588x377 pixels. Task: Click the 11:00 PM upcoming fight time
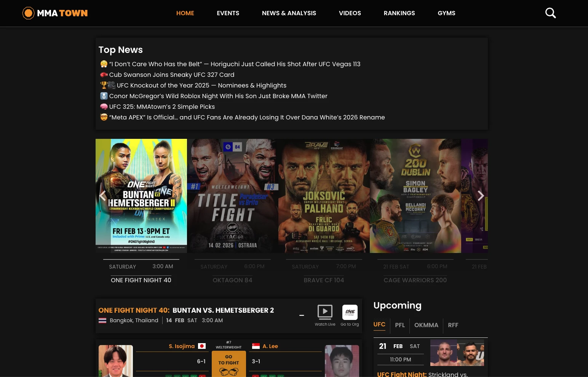click(401, 360)
